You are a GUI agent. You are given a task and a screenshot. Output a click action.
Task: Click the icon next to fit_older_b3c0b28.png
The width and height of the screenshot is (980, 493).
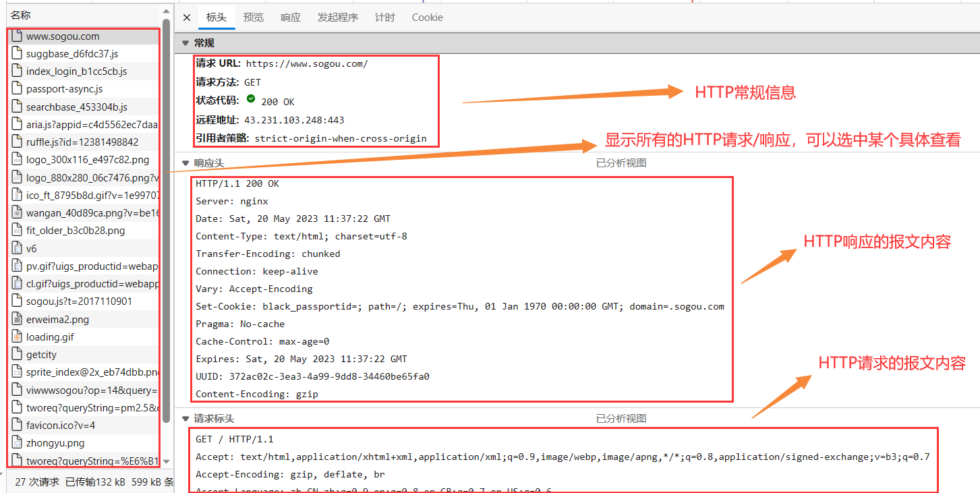tap(18, 231)
